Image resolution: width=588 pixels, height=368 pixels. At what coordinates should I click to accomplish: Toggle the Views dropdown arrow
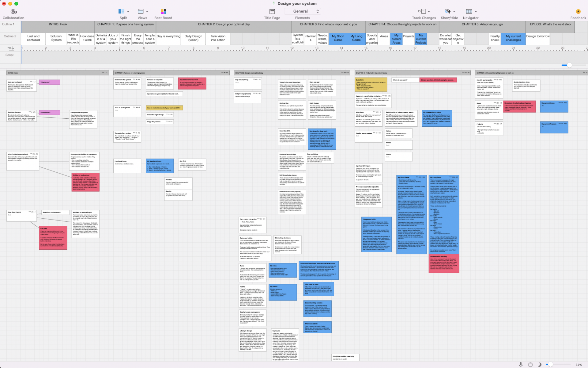click(147, 11)
